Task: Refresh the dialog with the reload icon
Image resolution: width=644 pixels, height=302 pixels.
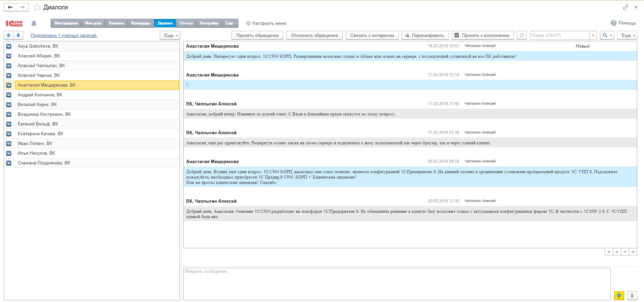Action: click(522, 35)
